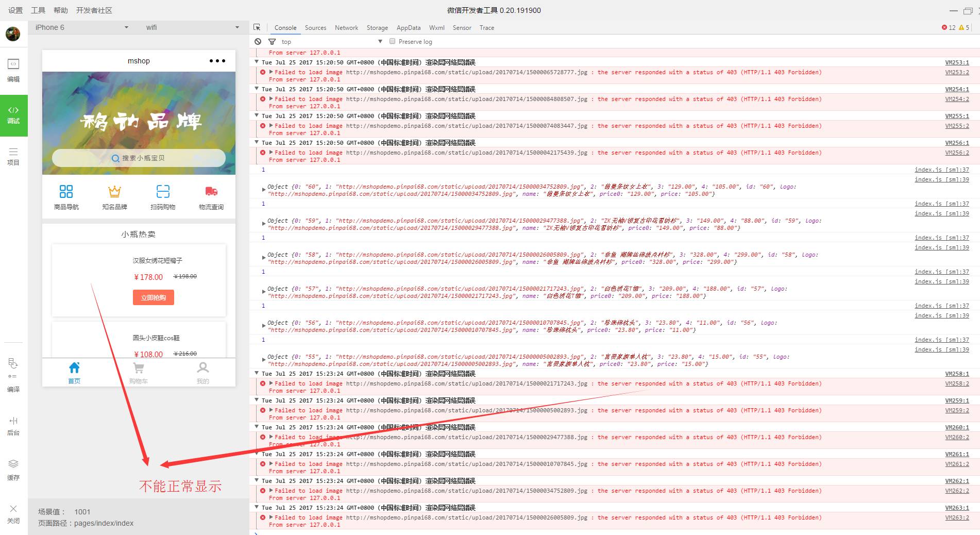Switch to the Network tab
The height and width of the screenshot is (535, 980).
click(x=346, y=28)
